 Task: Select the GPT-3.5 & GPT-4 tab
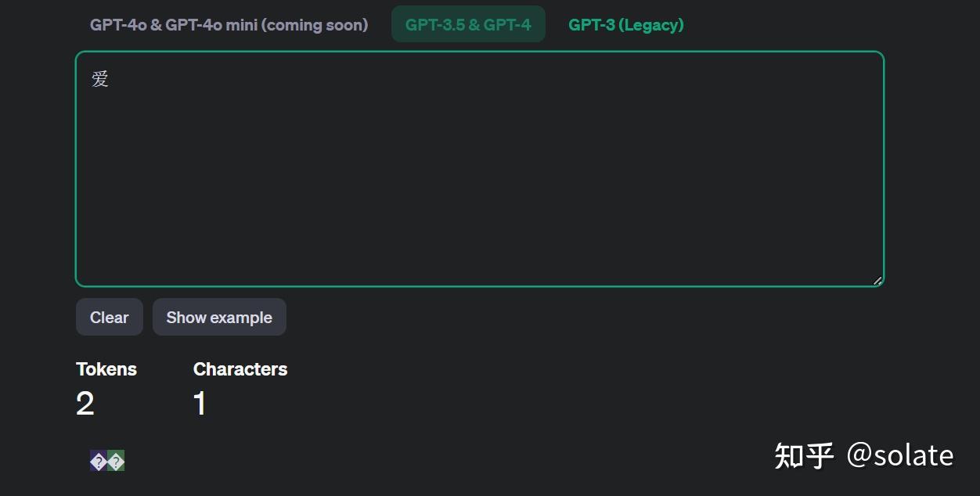pyautogui.click(x=468, y=24)
